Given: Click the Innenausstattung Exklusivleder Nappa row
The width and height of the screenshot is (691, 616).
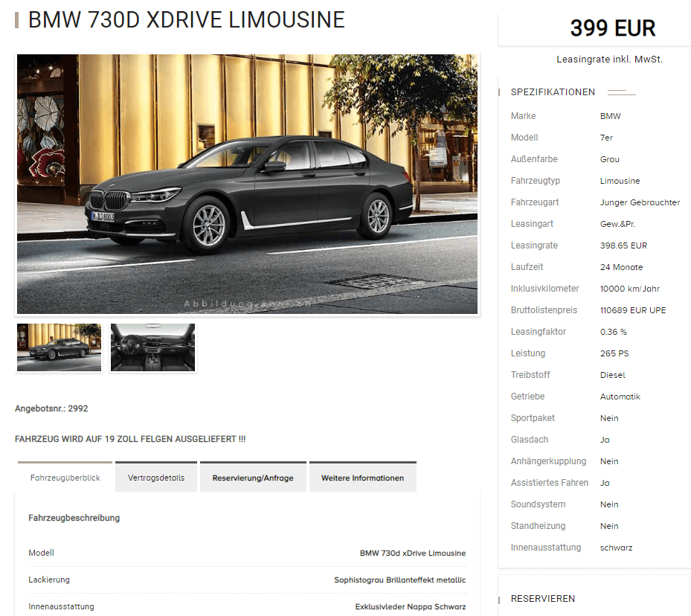Looking at the screenshot, I should [x=247, y=606].
